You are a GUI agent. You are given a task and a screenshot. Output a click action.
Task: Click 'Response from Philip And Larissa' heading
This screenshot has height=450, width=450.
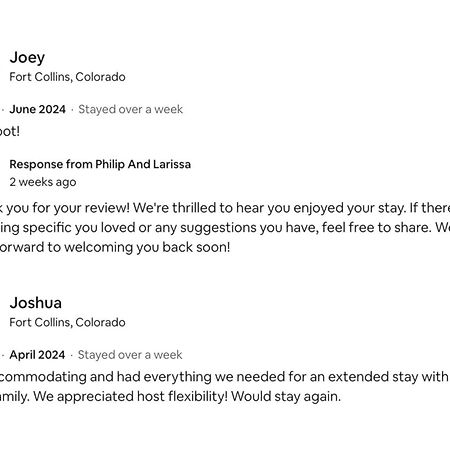click(100, 164)
